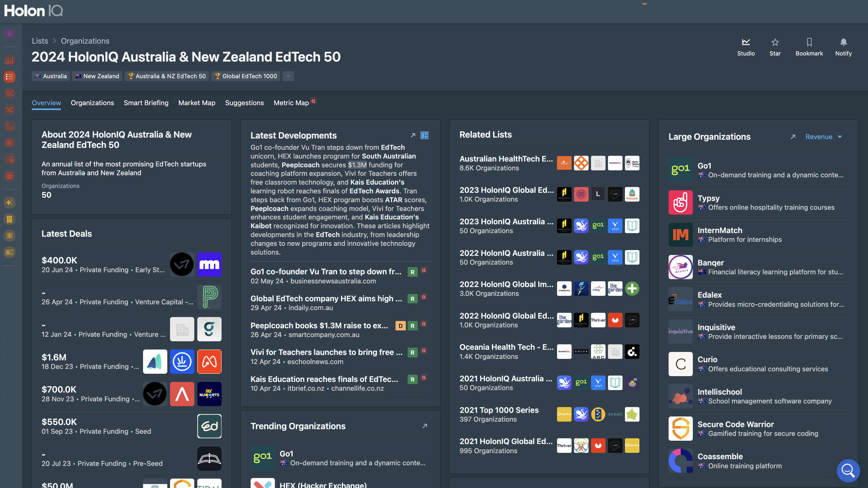The width and height of the screenshot is (868, 488).
Task: Click the HolonIQ logo
Action: (33, 11)
